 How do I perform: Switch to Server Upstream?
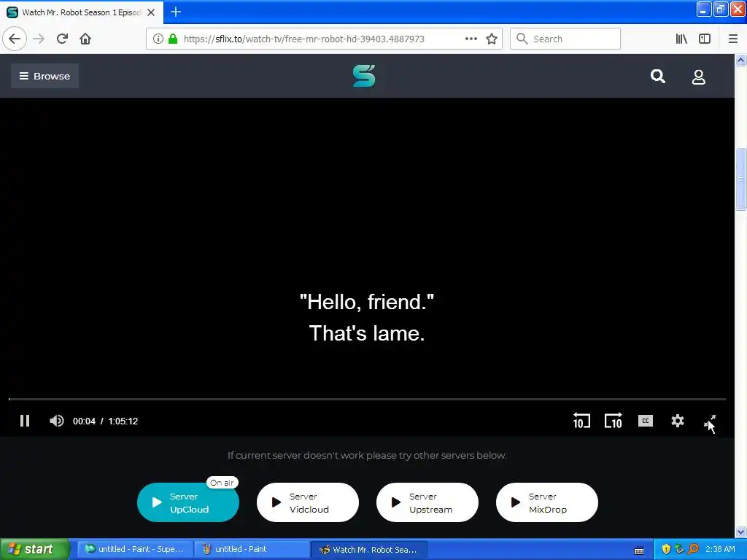tap(427, 502)
